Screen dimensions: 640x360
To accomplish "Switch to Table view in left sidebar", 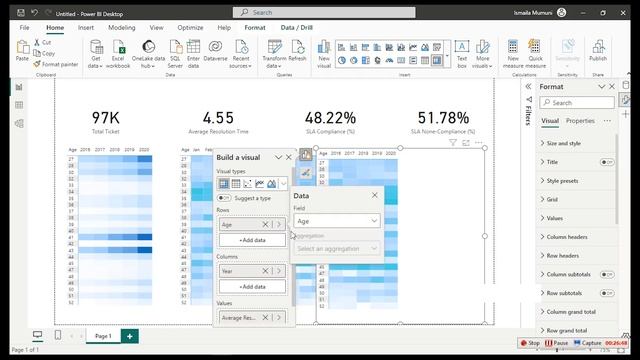I will pyautogui.click(x=19, y=105).
